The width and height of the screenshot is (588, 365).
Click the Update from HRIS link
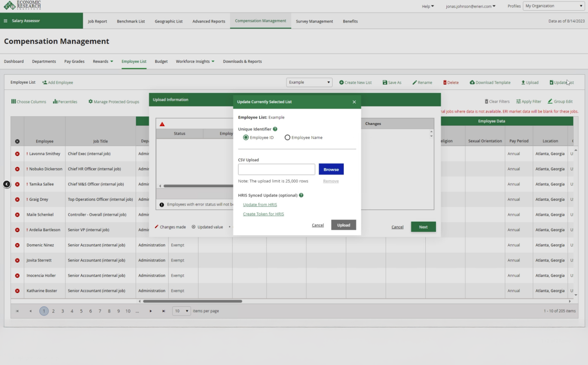point(260,205)
